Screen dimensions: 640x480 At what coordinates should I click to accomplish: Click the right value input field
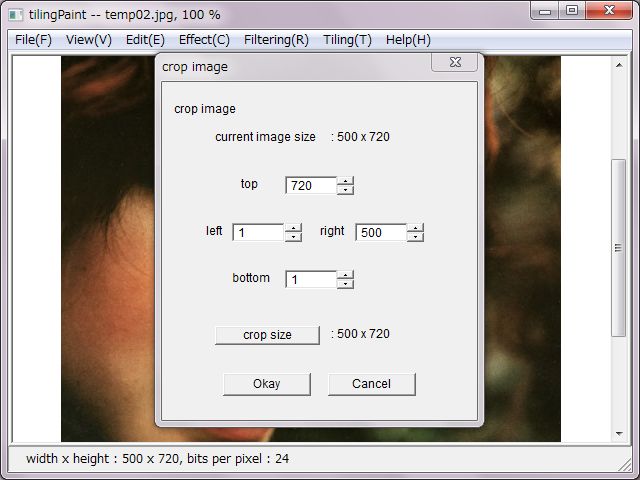[x=381, y=233]
